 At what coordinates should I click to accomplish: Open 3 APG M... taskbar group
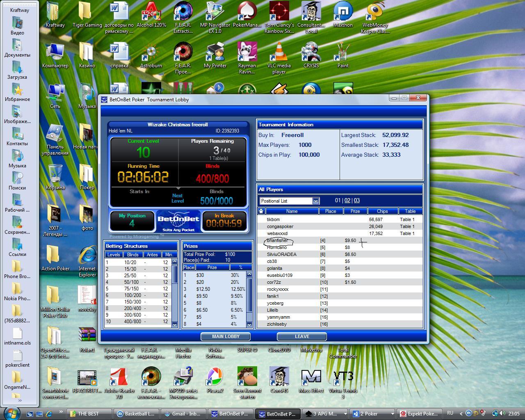click(326, 413)
